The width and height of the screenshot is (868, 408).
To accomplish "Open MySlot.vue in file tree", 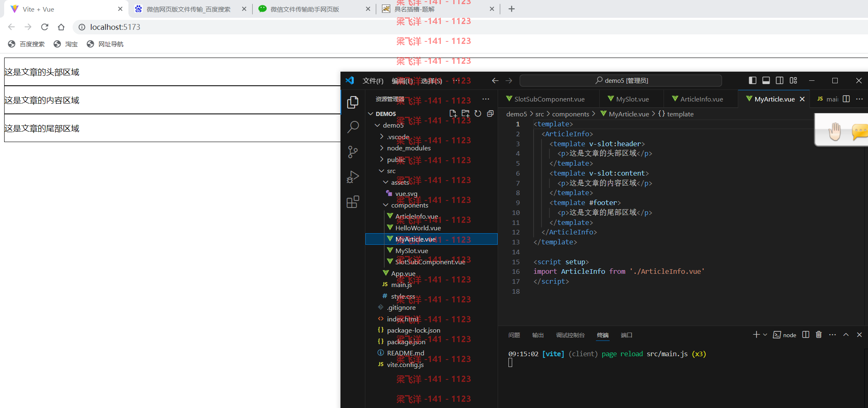I will tap(431, 251).
